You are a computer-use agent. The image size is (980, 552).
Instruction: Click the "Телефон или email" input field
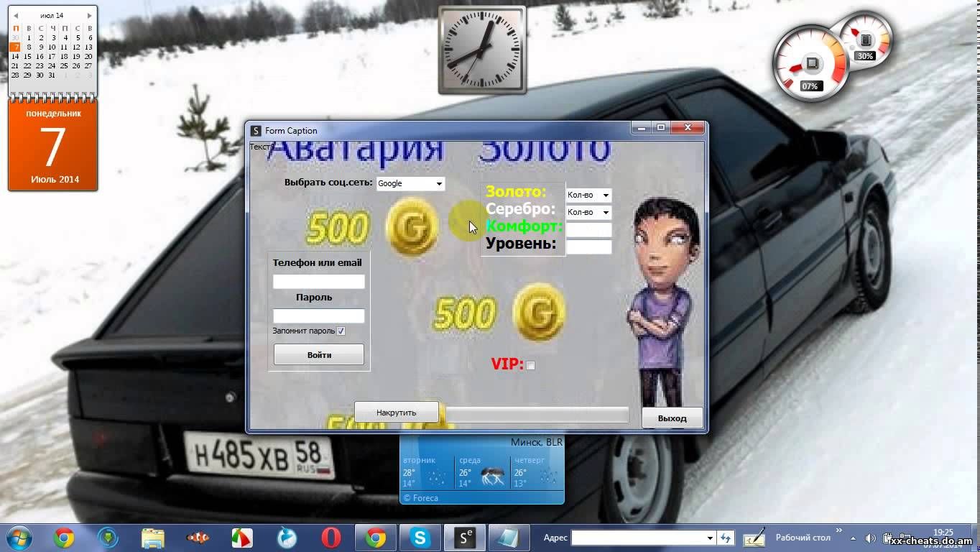point(318,282)
